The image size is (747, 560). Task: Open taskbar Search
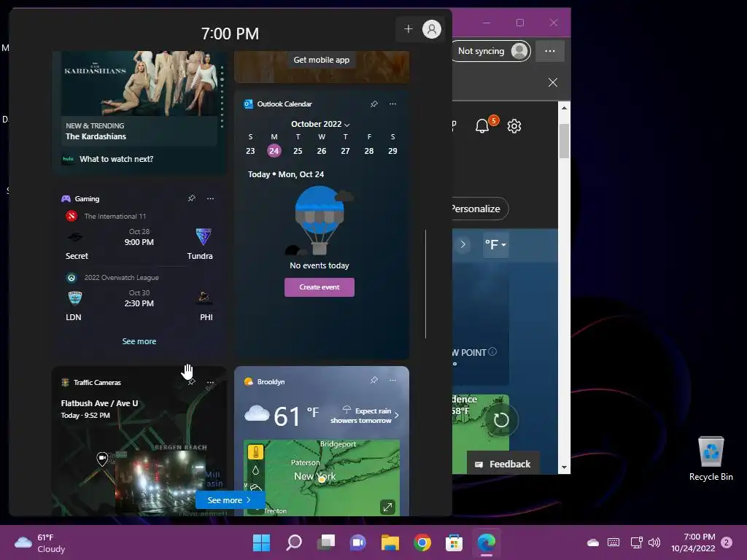pyautogui.click(x=294, y=542)
